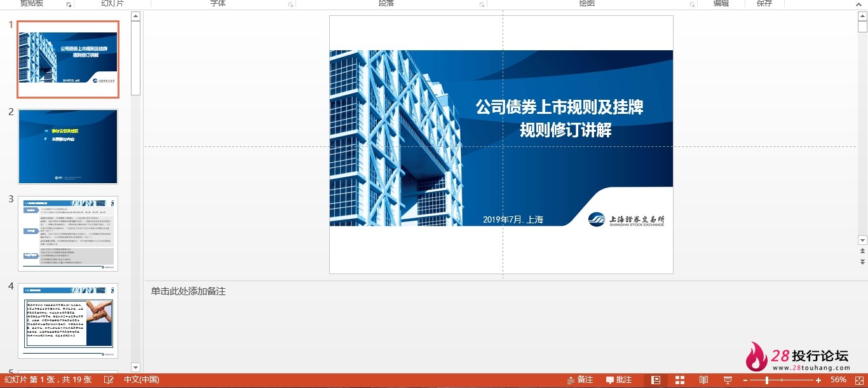Screen dimensions: 868x388
Task: Select slide 2 thumbnail with blue background
Action: [x=68, y=146]
